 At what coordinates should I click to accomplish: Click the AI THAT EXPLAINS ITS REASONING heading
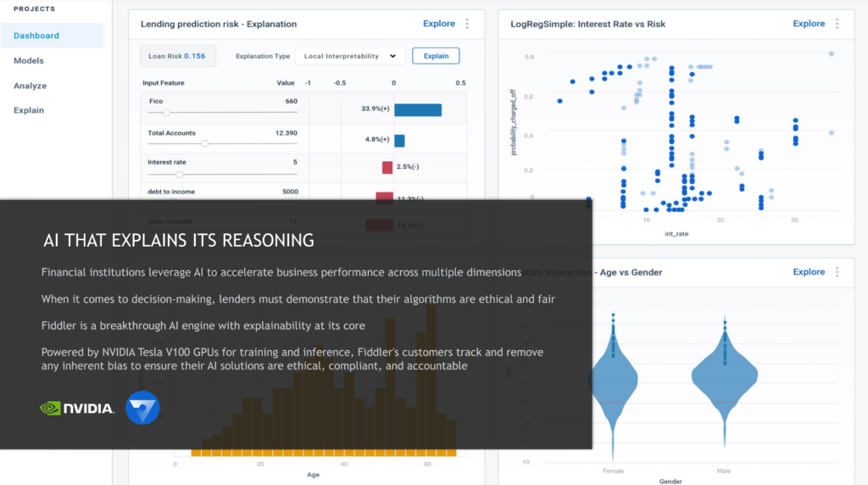point(179,240)
